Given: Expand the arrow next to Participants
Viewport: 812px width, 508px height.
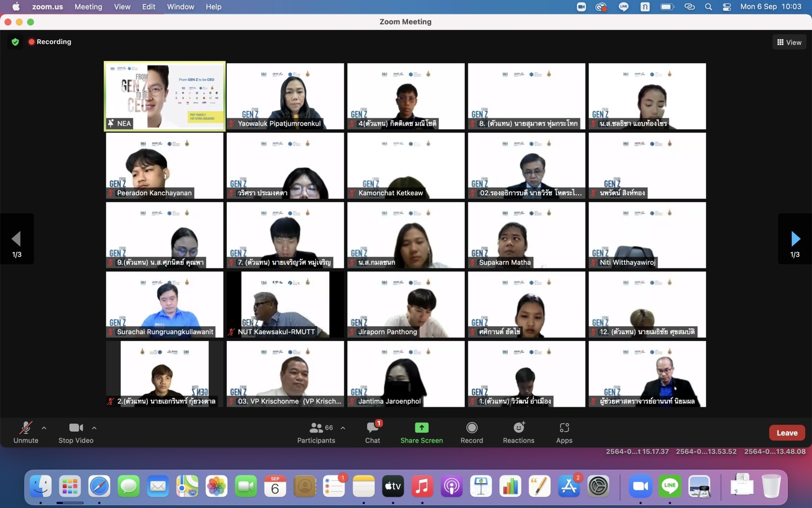Looking at the screenshot, I should (x=343, y=428).
